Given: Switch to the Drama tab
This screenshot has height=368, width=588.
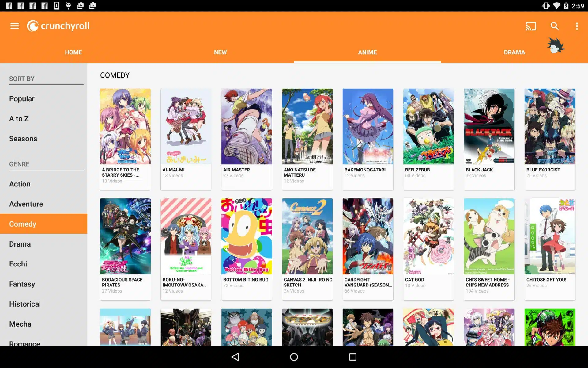Looking at the screenshot, I should [x=514, y=52].
